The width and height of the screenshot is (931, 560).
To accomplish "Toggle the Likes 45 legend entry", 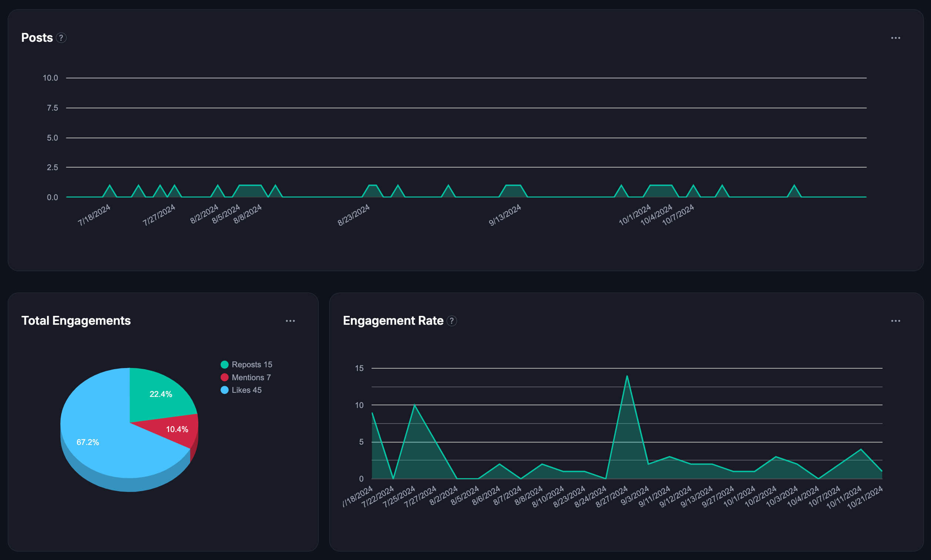I will [x=246, y=390].
